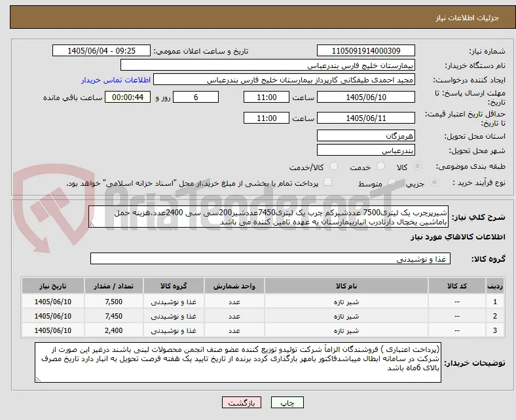Screen dimensions: 516x420
Task: Click the announcement date field 1405/06/04 - 09:25
Action: [101, 50]
